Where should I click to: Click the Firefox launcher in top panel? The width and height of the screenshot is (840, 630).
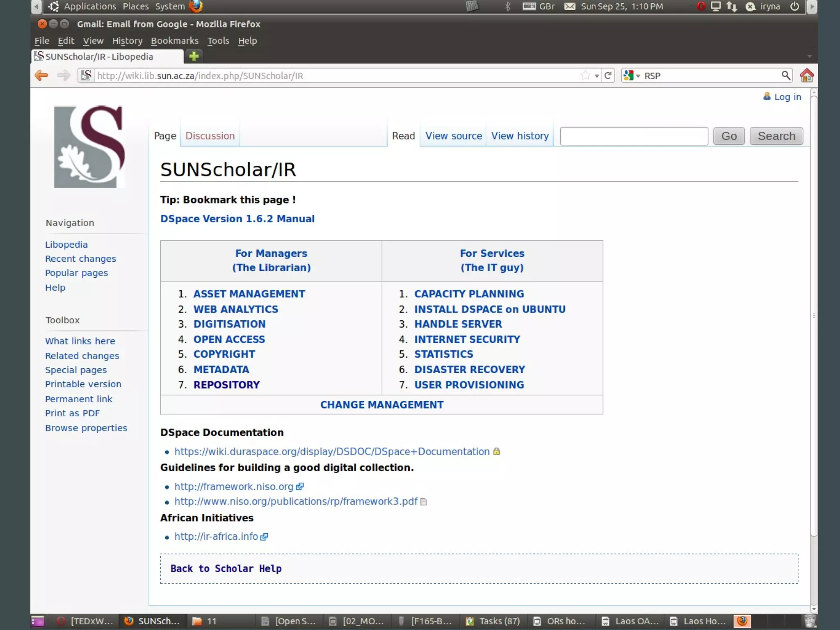[196, 6]
